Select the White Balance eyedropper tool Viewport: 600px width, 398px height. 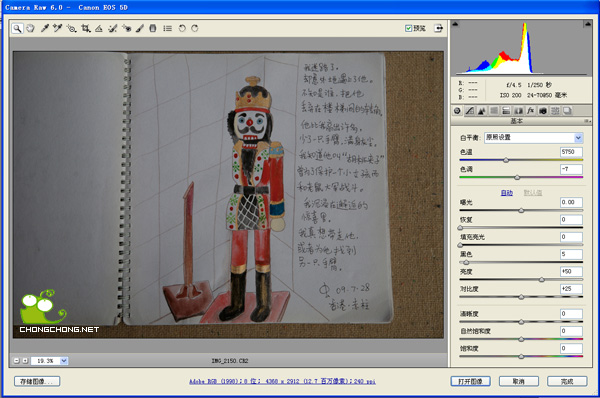pyautogui.click(x=45, y=28)
